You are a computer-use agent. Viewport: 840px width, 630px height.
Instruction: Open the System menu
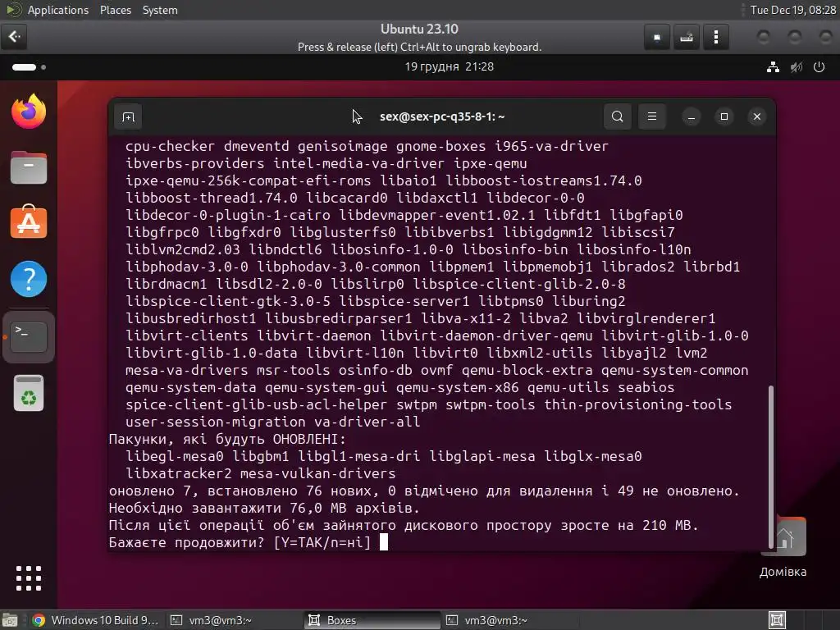point(160,10)
